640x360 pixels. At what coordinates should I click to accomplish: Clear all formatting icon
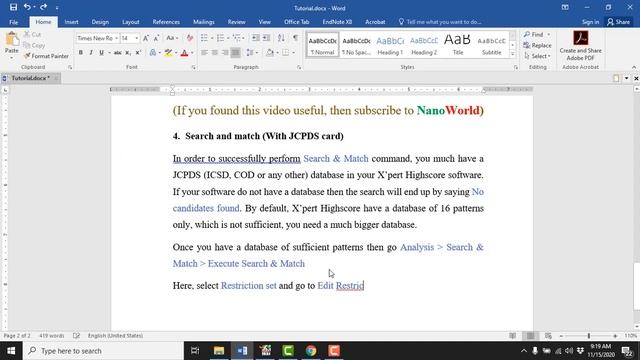pyautogui.click(x=190, y=38)
